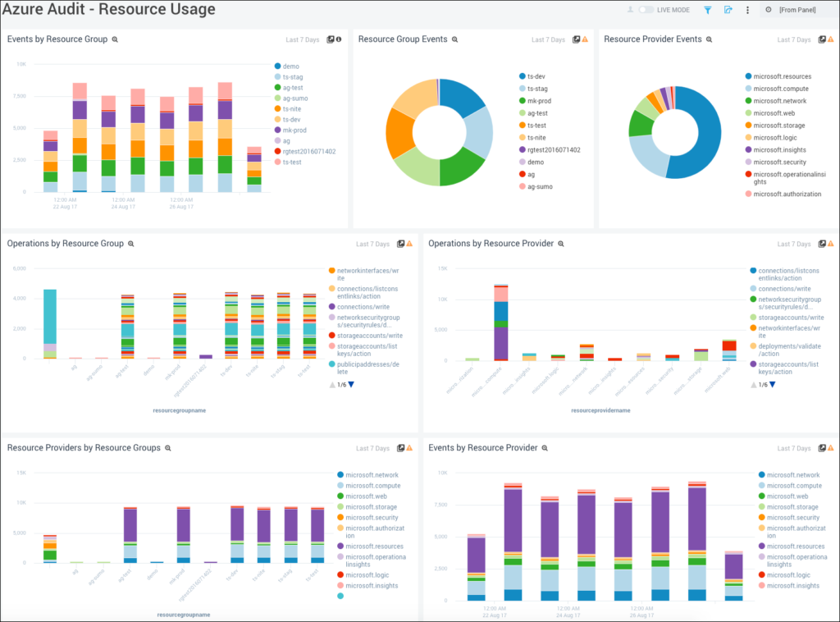Open details icon on Resource Group Events

(577, 39)
